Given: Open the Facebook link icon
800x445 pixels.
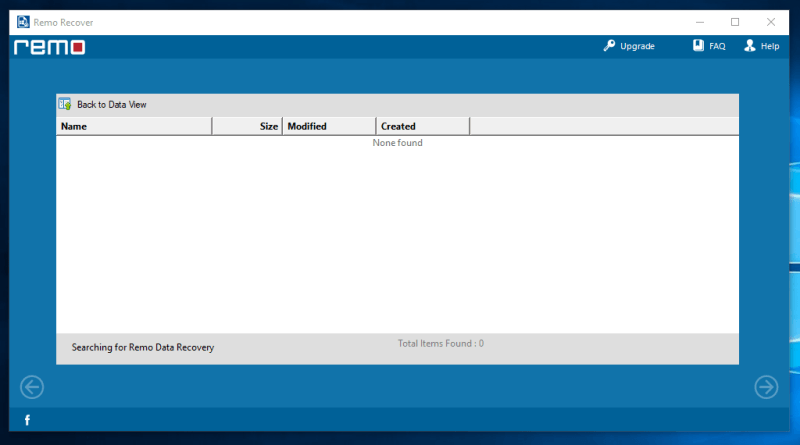Looking at the screenshot, I should tap(28, 420).
